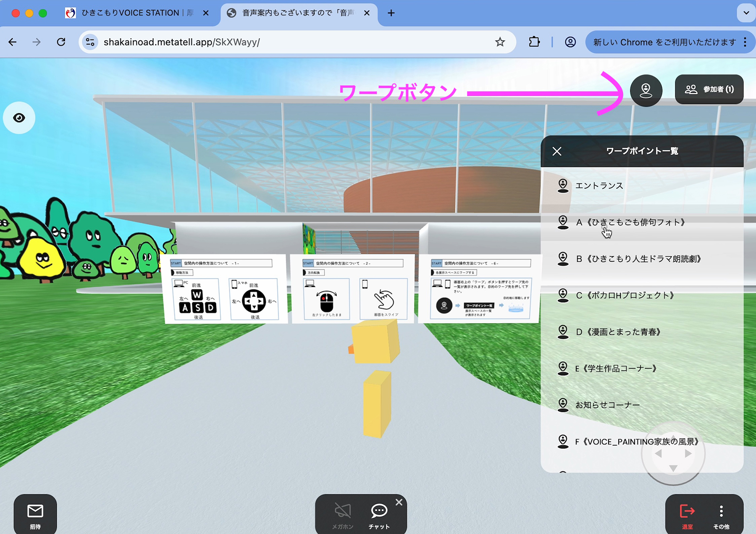The image size is (756, 534).
Task: Expand the tab search dropdown
Action: coord(746,13)
